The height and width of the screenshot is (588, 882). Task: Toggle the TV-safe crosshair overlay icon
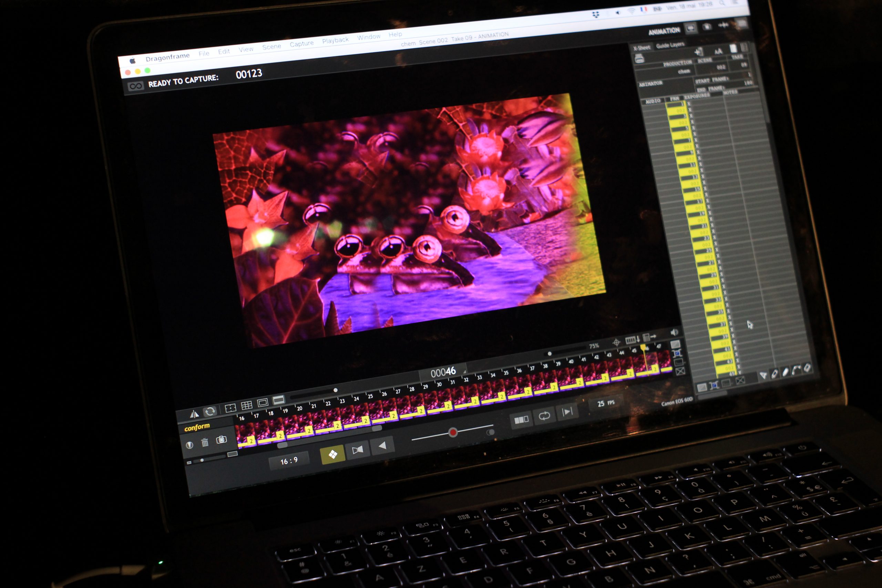230,408
